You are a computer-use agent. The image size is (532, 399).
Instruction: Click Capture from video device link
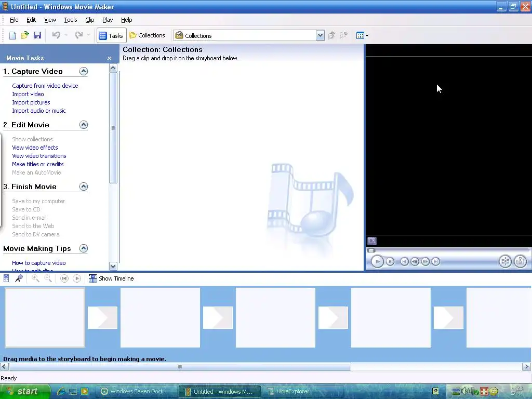coord(45,86)
